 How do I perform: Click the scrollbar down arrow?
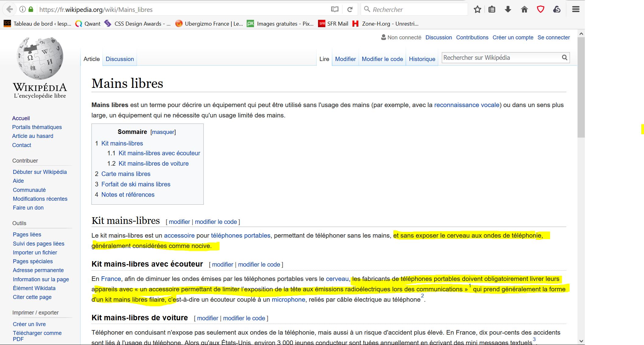point(581,341)
